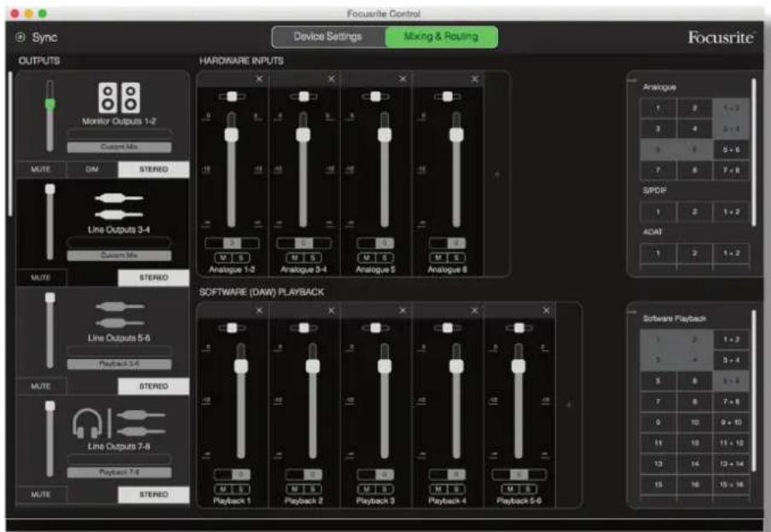The height and width of the screenshot is (532, 771).
Task: Select Software Playback pair 9+10
Action: 731,422
